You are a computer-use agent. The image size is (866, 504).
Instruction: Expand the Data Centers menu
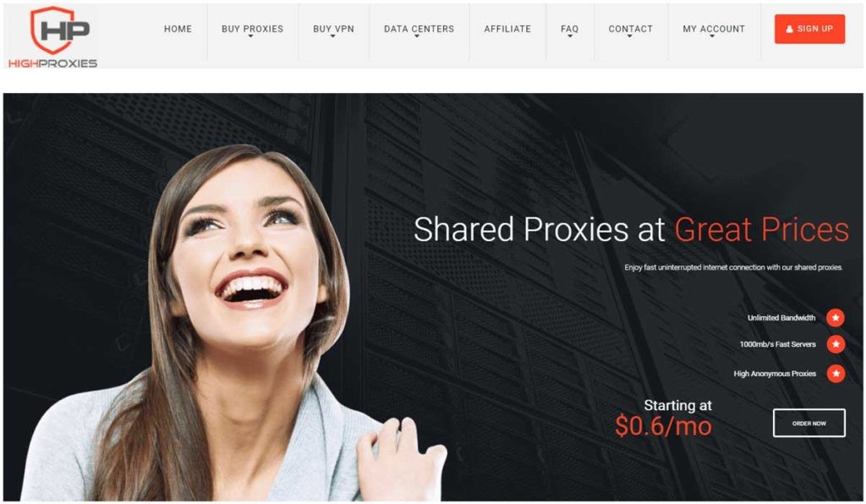pos(417,36)
